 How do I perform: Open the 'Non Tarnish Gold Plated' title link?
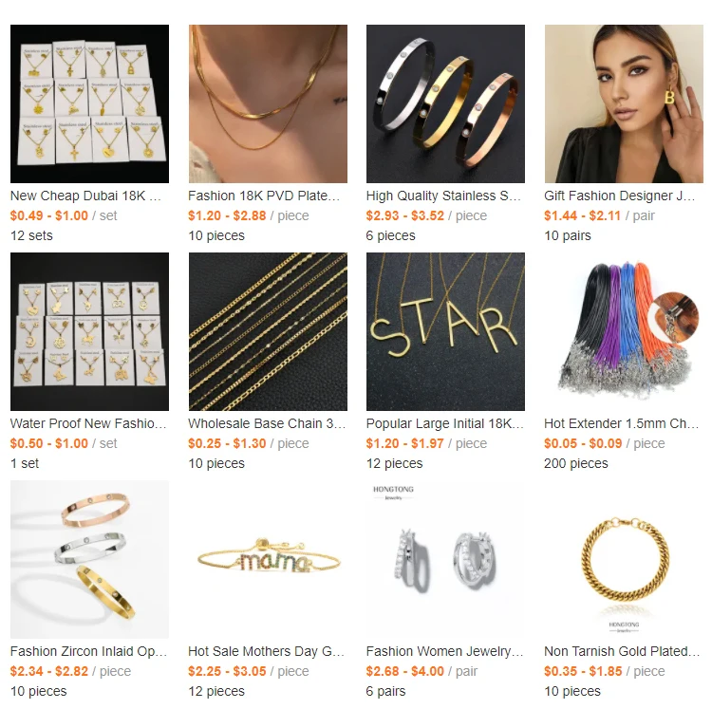pos(623,651)
